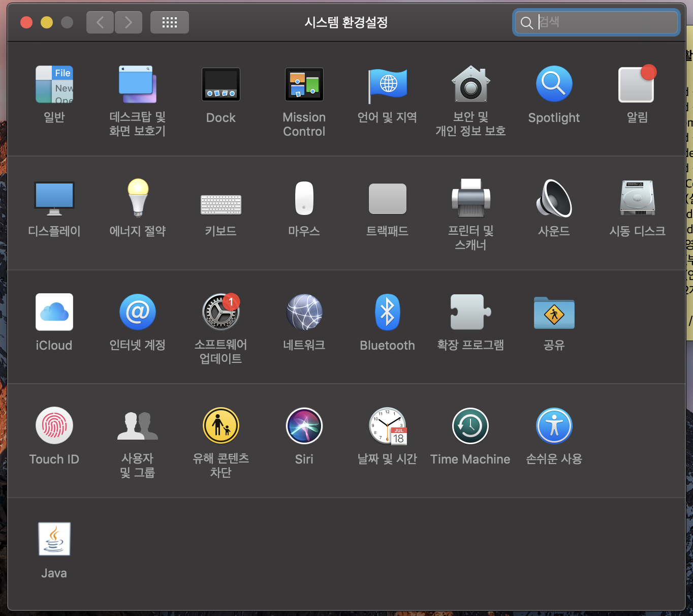Go back with the left arrow button
The image size is (693, 616).
pos(100,22)
